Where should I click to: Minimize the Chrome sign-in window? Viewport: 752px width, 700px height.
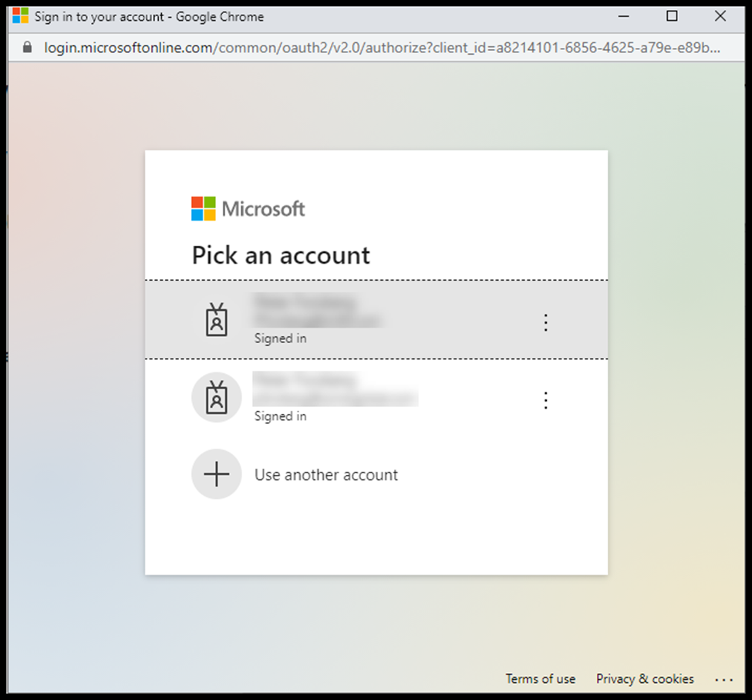(x=624, y=16)
